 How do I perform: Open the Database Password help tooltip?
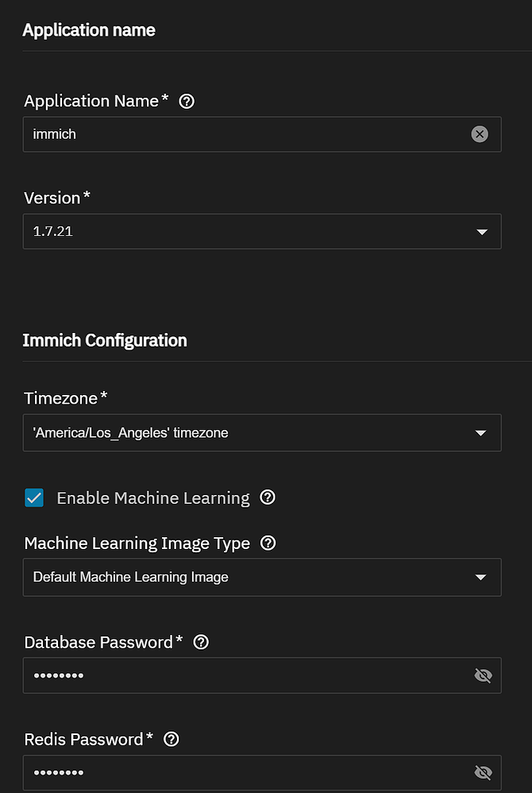[x=200, y=642]
